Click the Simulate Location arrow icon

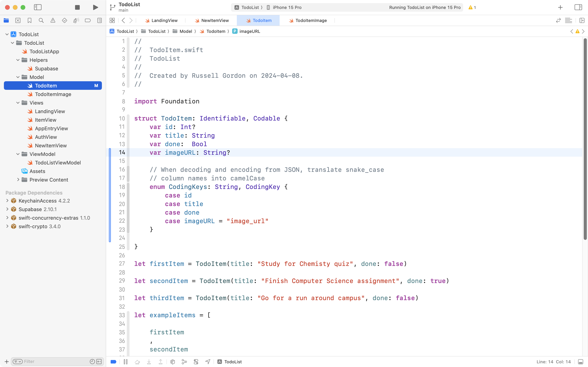coord(208,362)
